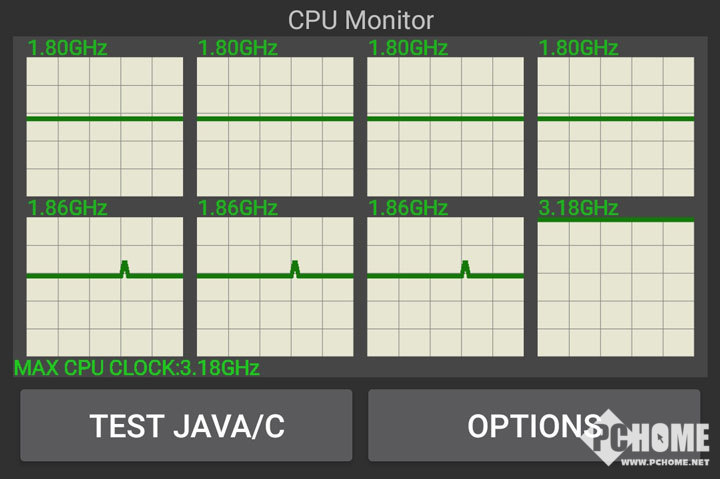Tap the TEST JAVA/C button
720x479 pixels.
click(x=186, y=425)
